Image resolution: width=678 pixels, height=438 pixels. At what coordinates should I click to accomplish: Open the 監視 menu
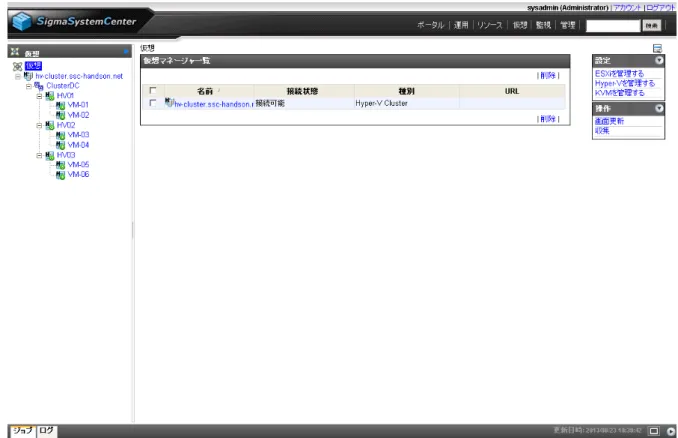tap(544, 25)
